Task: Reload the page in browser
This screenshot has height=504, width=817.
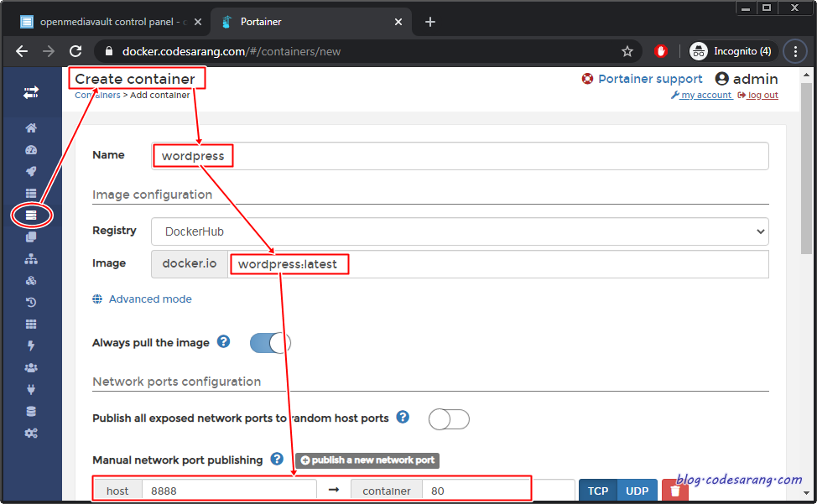Action: 75,51
